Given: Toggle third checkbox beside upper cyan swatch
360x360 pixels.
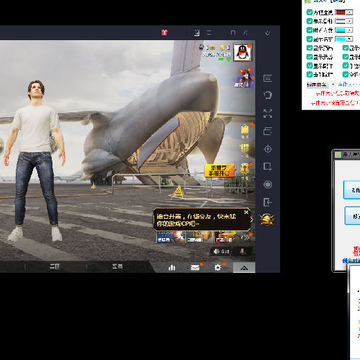Looking at the screenshot, I should point(310,30).
